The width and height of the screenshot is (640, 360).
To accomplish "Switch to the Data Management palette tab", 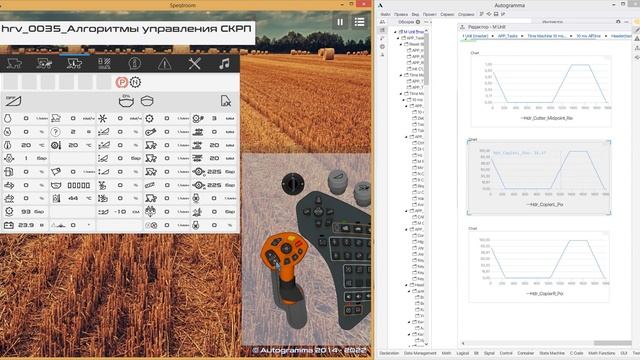I will (420, 353).
